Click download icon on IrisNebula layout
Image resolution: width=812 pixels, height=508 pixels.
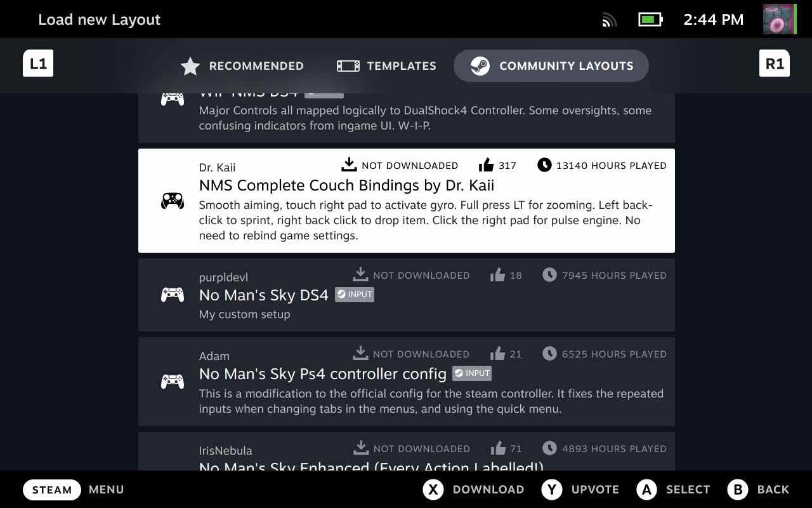pyautogui.click(x=361, y=448)
